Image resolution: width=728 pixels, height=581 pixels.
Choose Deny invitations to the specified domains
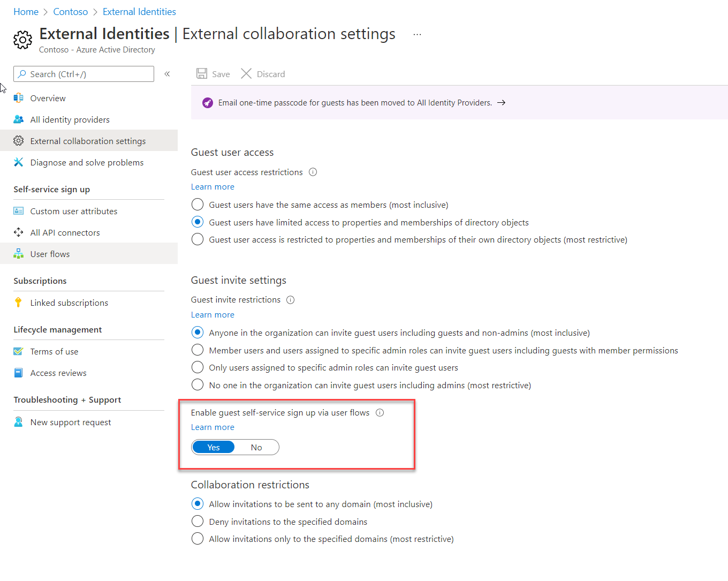198,522
